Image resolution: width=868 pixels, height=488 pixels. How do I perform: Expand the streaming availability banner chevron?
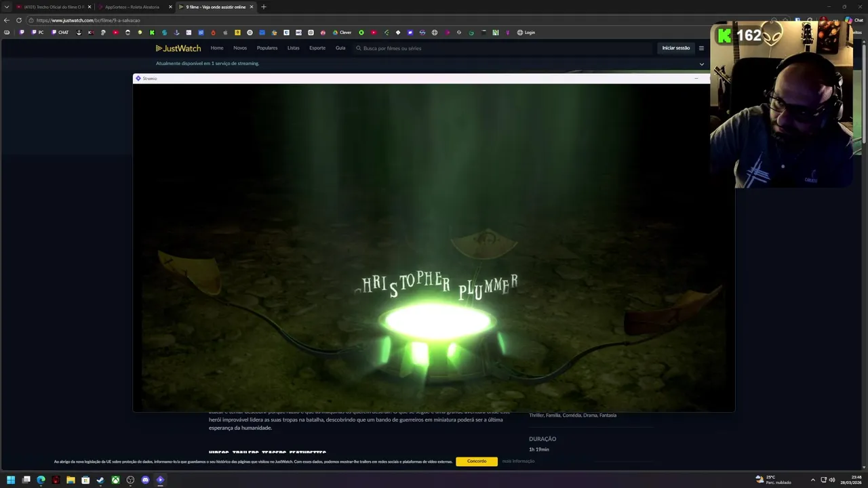pyautogui.click(x=702, y=64)
